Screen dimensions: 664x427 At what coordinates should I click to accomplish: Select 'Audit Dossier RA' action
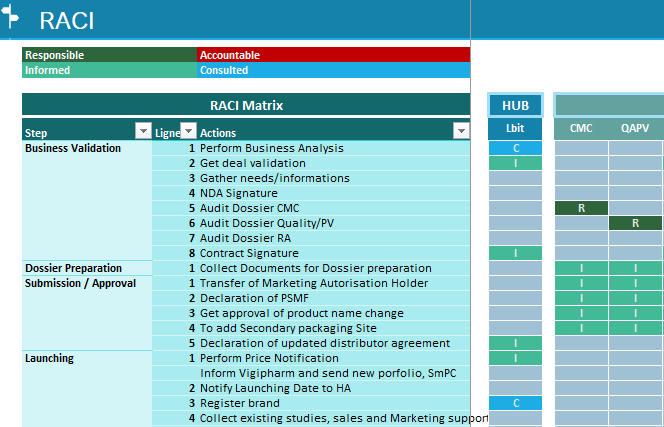(334, 238)
